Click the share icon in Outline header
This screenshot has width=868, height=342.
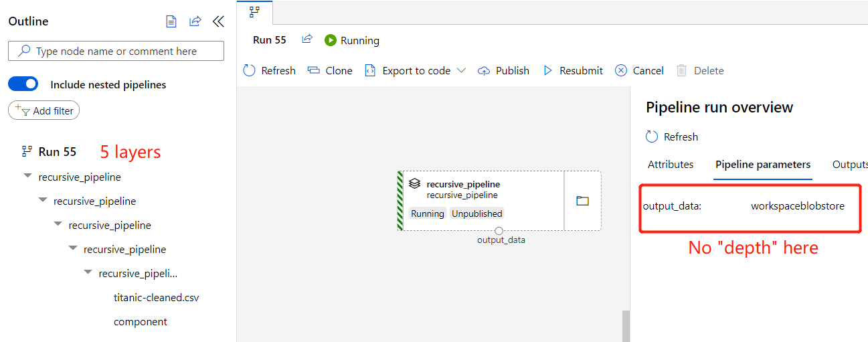tap(195, 21)
